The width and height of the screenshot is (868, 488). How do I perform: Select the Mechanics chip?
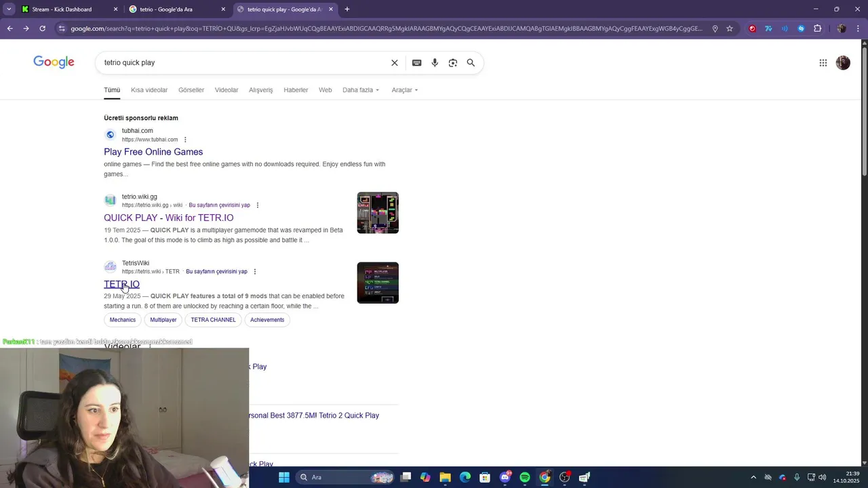point(123,320)
